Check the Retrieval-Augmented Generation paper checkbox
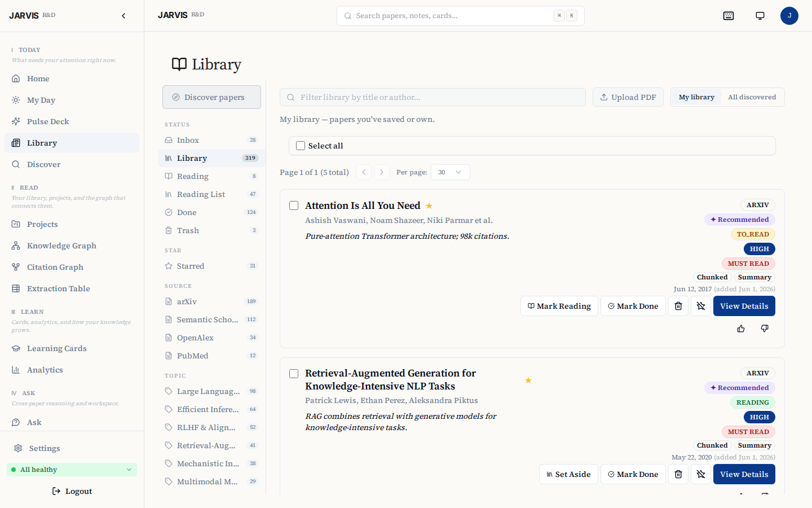Viewport: 812px width, 508px height. point(294,374)
